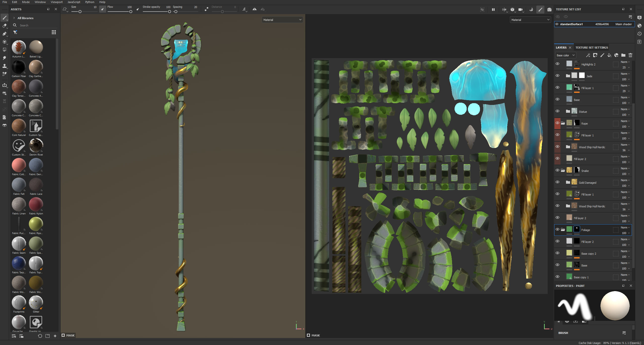Select the Clone stamp tool
Image resolution: width=644 pixels, height=345 pixels.
click(4, 66)
